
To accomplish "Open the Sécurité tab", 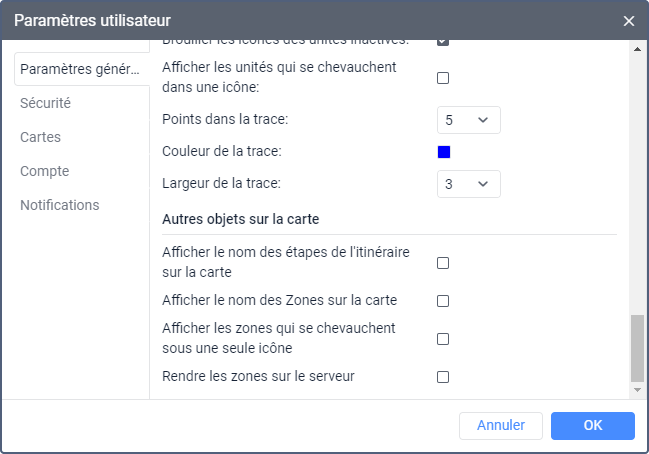I will click(x=45, y=103).
